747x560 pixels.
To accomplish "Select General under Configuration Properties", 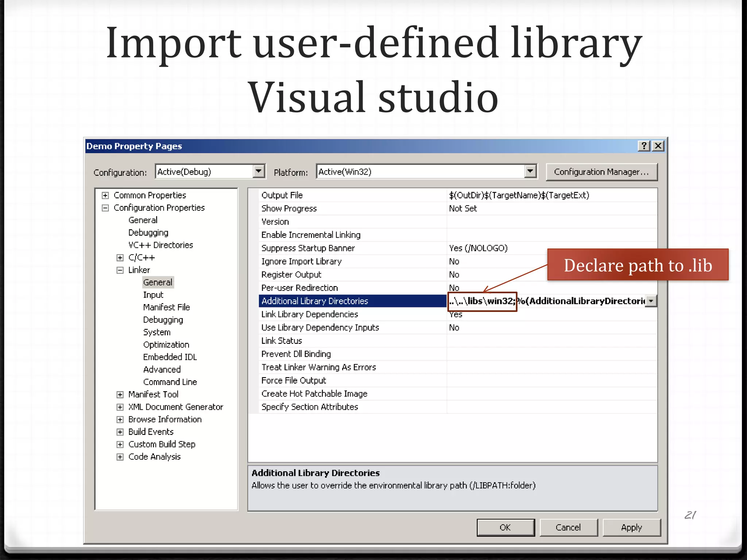I will click(x=143, y=220).
